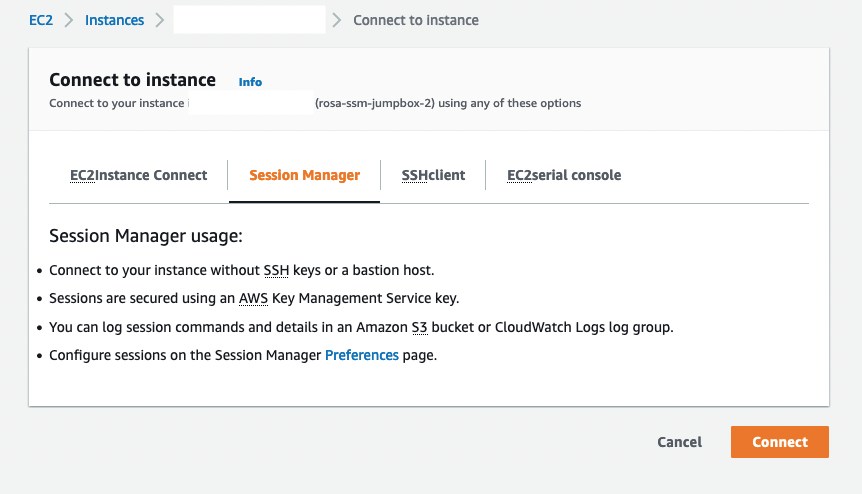
Task: Select the Session Manager tab
Action: tap(305, 175)
